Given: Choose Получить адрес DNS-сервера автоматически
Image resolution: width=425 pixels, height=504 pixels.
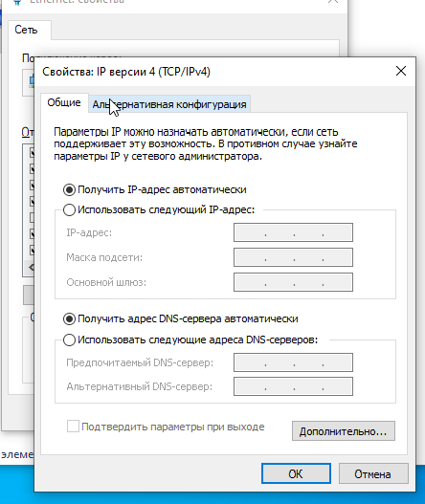Looking at the screenshot, I should (69, 318).
